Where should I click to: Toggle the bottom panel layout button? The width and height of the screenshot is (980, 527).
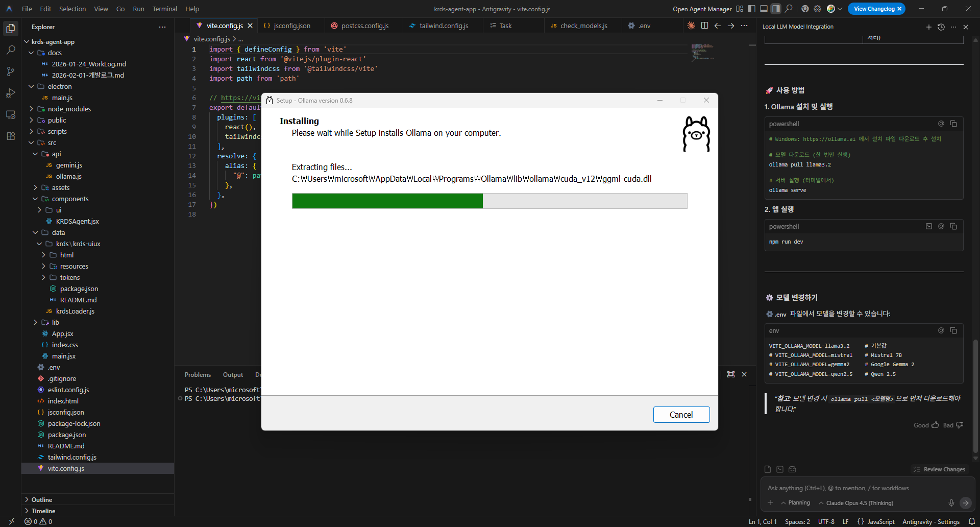click(764, 9)
